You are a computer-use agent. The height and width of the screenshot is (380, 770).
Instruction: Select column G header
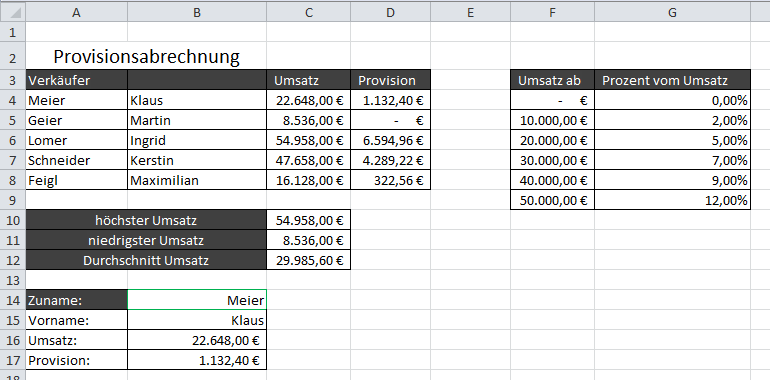pos(672,13)
